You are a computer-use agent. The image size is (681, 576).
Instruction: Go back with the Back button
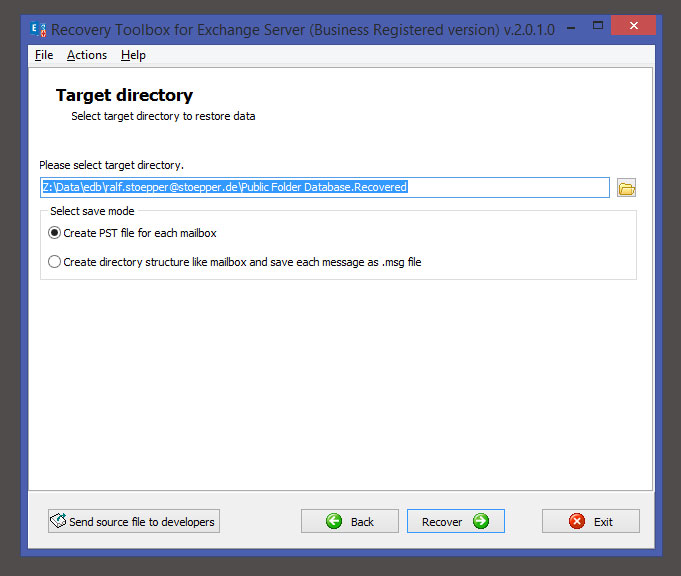pyautogui.click(x=350, y=521)
